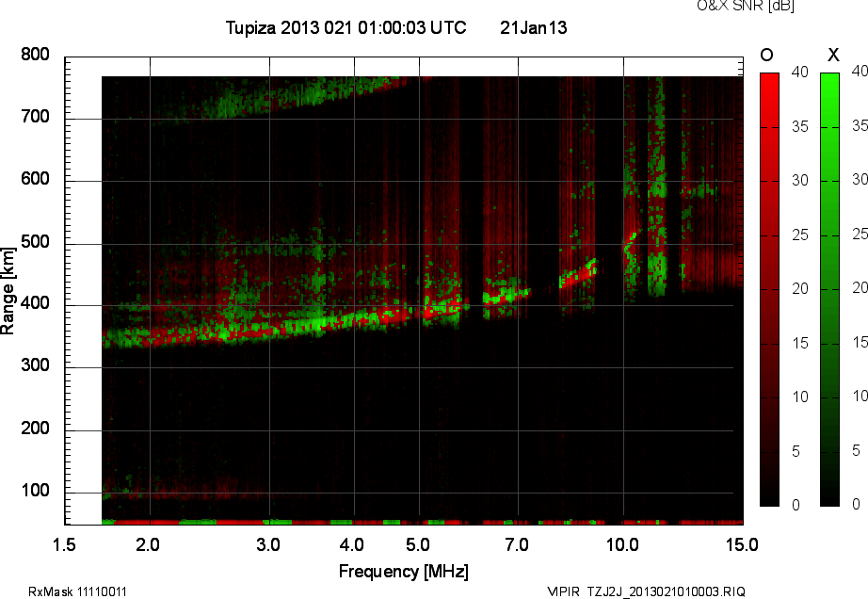Click the 600 tick on the range axis
The image size is (868, 599).
pos(35,179)
